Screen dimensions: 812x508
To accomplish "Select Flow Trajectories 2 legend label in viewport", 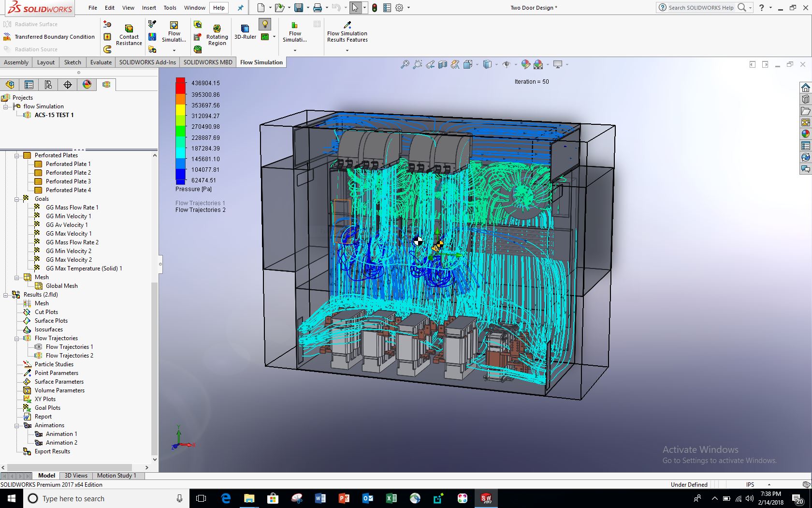I will pos(200,210).
